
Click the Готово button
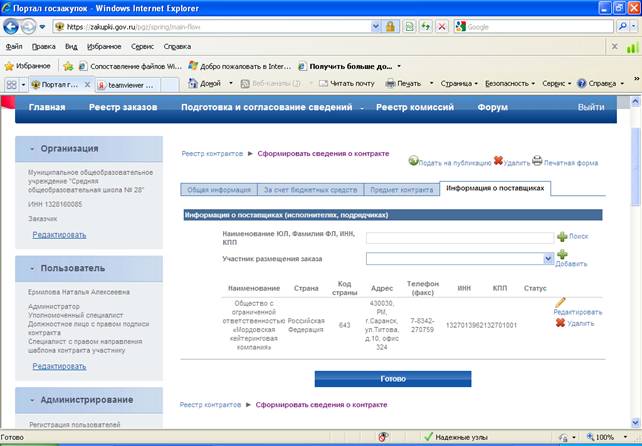point(393,379)
